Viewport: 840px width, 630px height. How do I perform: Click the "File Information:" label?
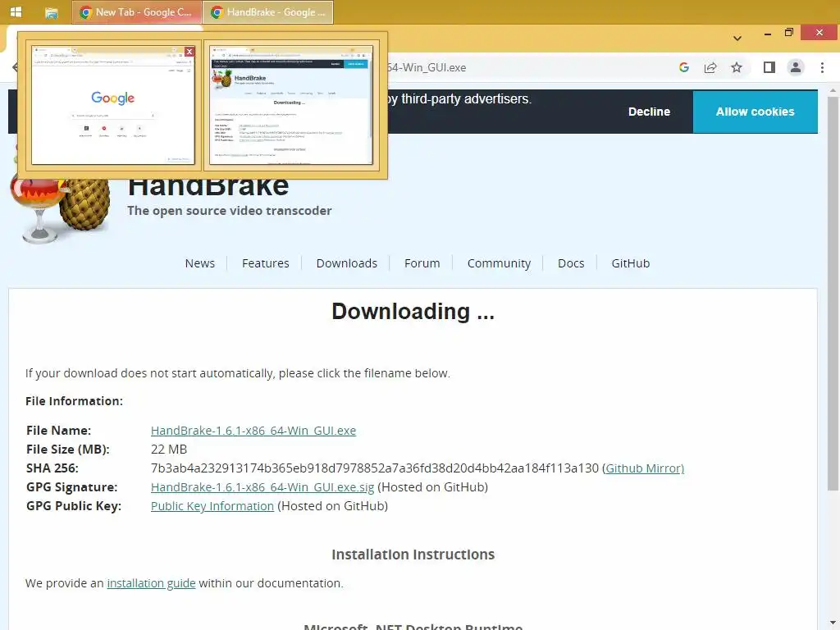[74, 401]
